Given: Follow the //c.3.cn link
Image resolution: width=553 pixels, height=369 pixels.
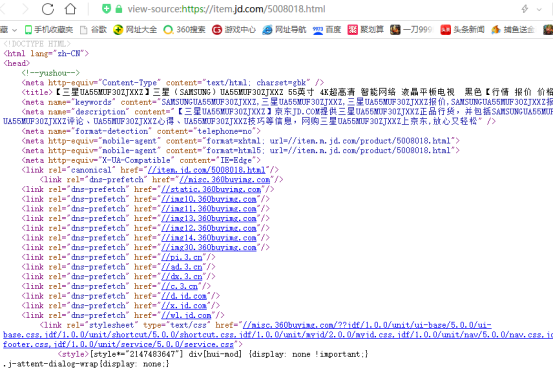Looking at the screenshot, I should coord(180,286).
